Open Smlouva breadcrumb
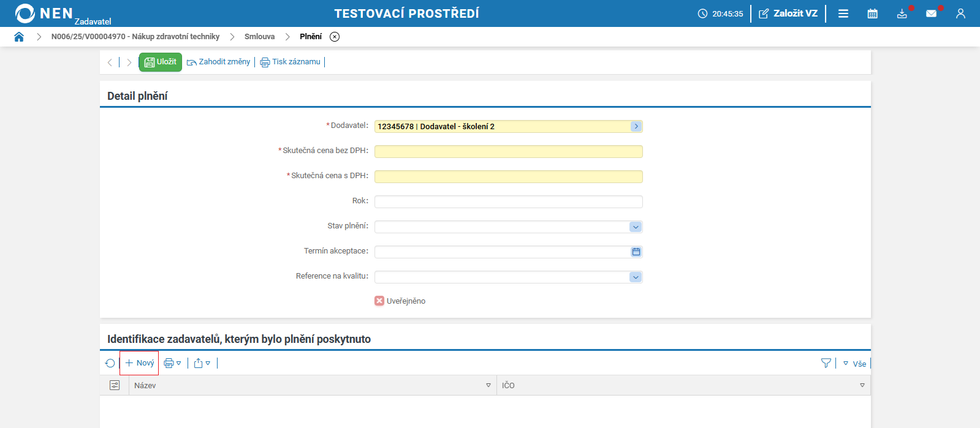Viewport: 980px width, 428px height. coord(260,37)
